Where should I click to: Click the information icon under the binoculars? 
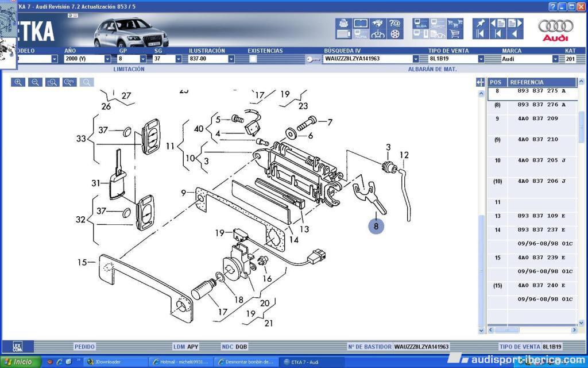378,34
